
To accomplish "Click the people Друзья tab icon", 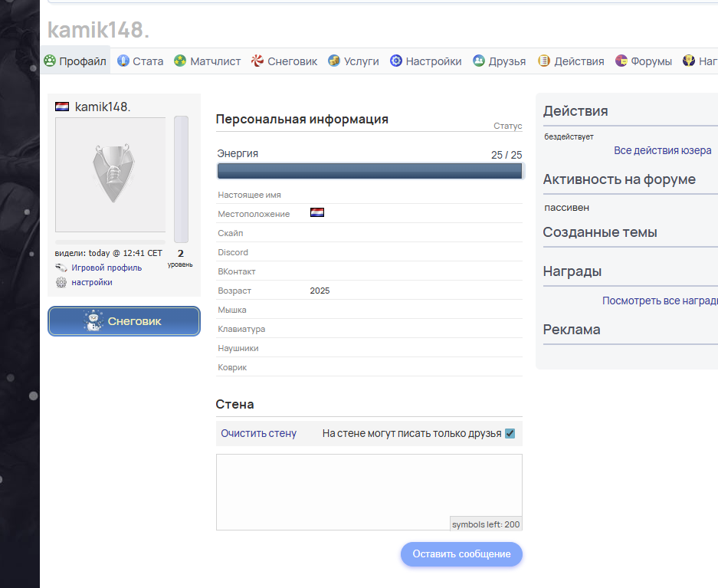I will (x=479, y=61).
